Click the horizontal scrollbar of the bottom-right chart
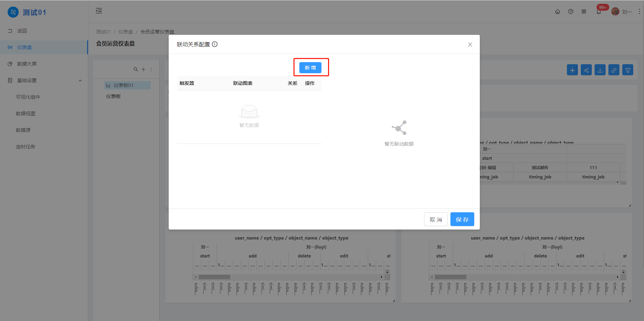The image size is (644, 321). tap(450, 277)
